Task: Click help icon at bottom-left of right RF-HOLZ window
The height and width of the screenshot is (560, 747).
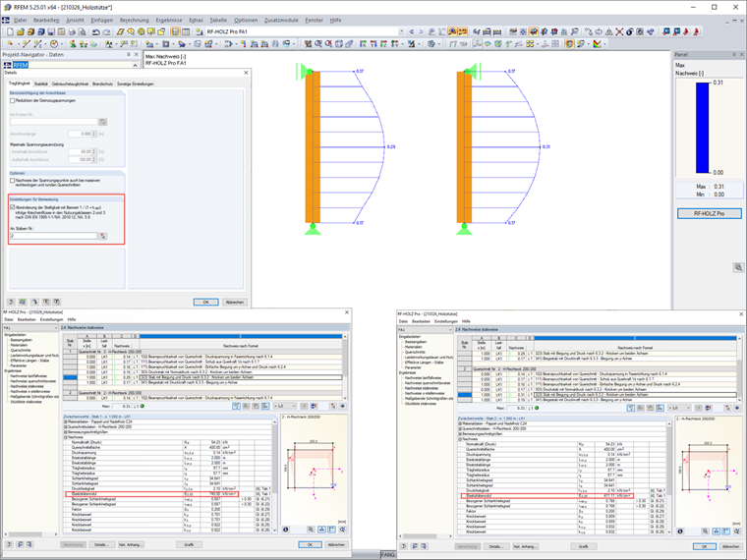Action: tap(404, 546)
